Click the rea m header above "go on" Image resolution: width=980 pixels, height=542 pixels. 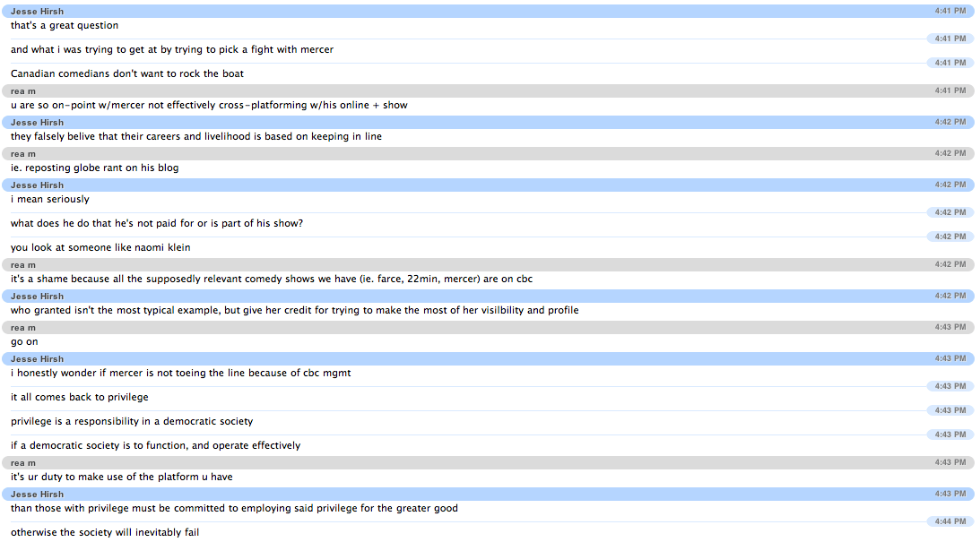(23, 328)
